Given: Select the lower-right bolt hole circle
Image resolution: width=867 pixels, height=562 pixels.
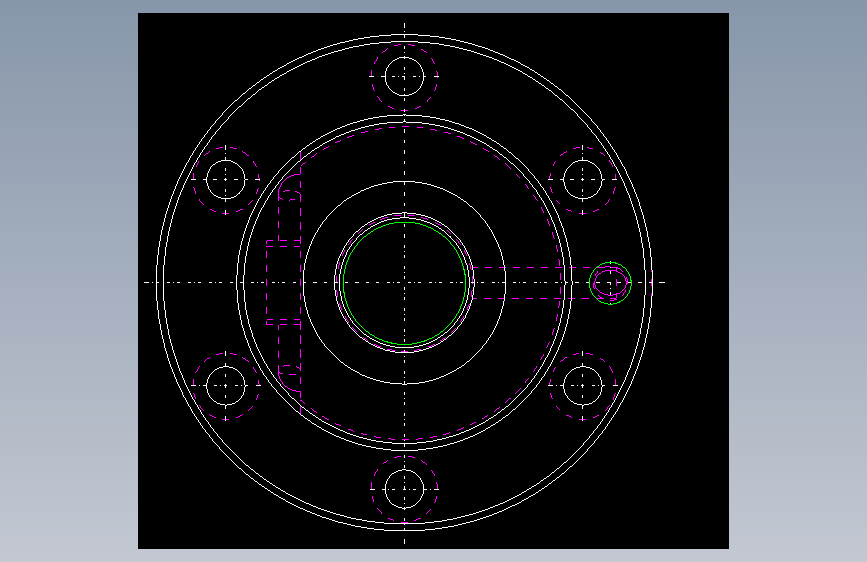Looking at the screenshot, I should tap(583, 386).
